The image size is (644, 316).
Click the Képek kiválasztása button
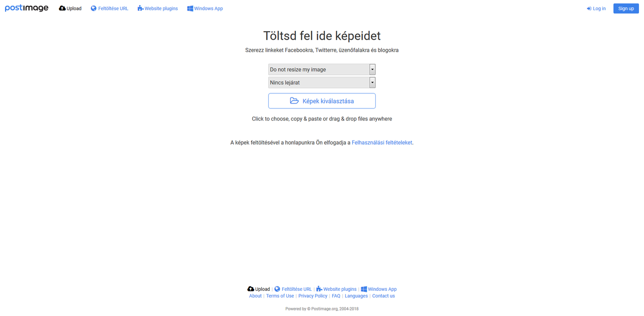tap(322, 101)
